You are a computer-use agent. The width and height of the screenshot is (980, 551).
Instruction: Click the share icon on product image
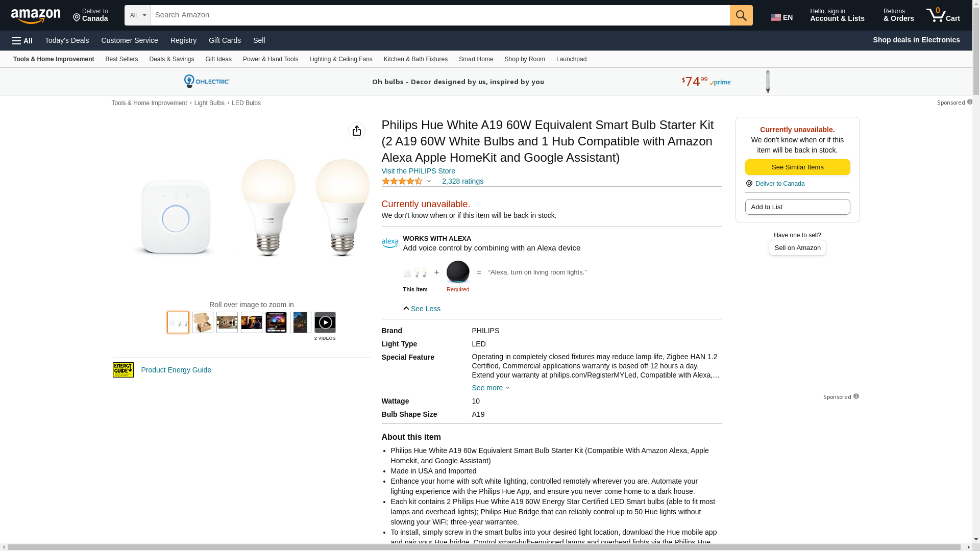click(356, 131)
